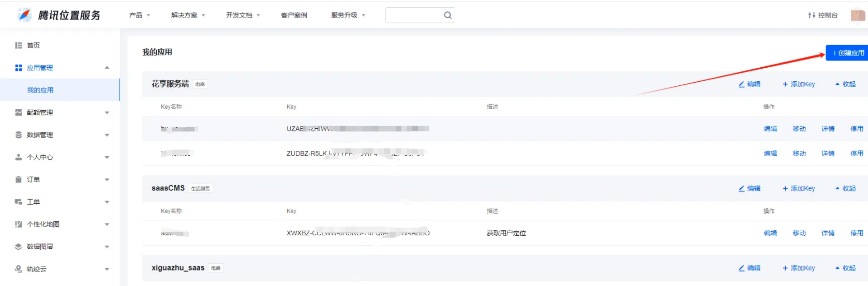Screen dimensions: 868x286
Task: Click 停用 in the XWXBZ key row
Action: tap(857, 233)
